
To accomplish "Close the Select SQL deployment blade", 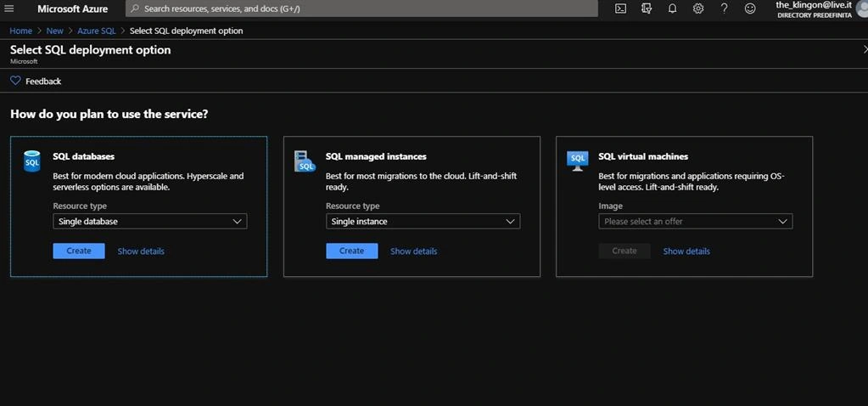I will tap(865, 49).
